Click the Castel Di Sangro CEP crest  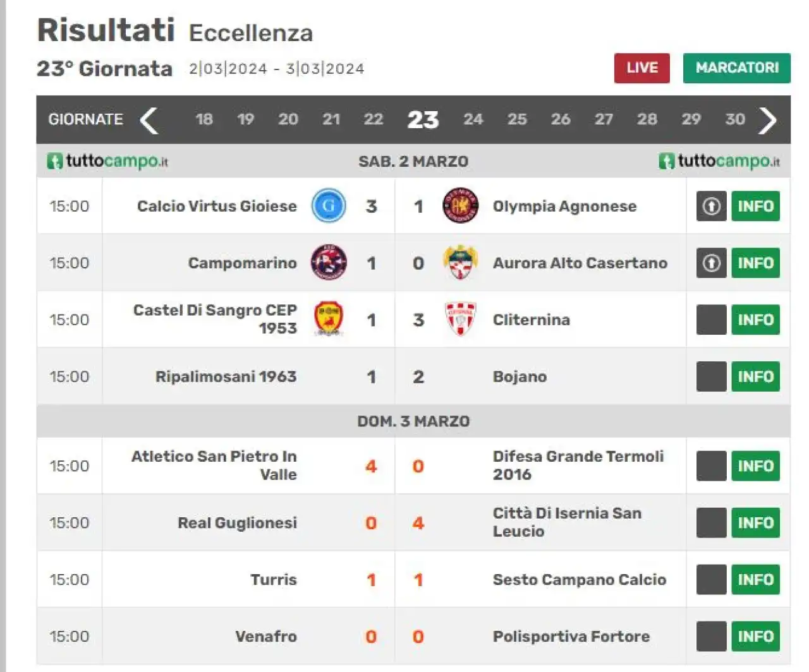(329, 319)
